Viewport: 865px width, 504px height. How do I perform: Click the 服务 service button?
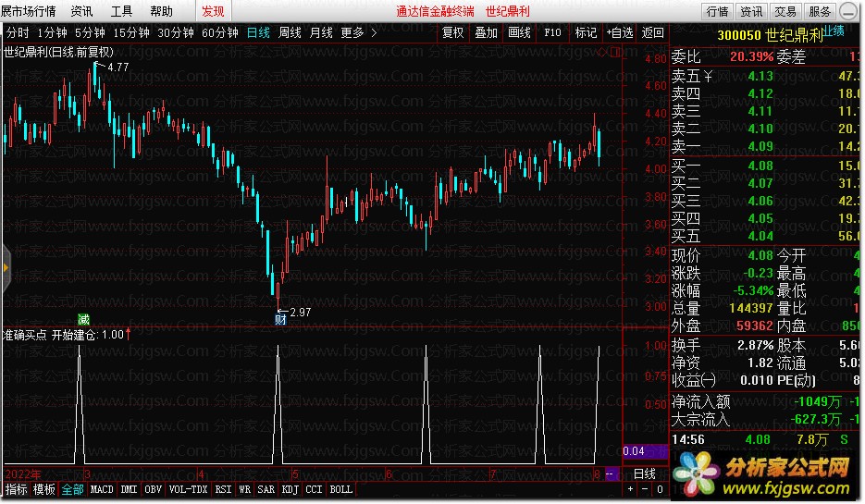820,11
